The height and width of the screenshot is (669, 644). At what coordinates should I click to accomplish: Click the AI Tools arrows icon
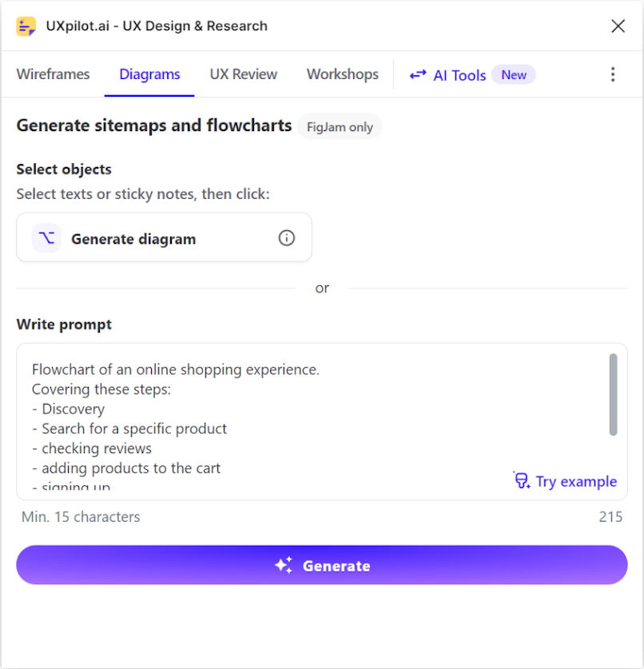(418, 74)
